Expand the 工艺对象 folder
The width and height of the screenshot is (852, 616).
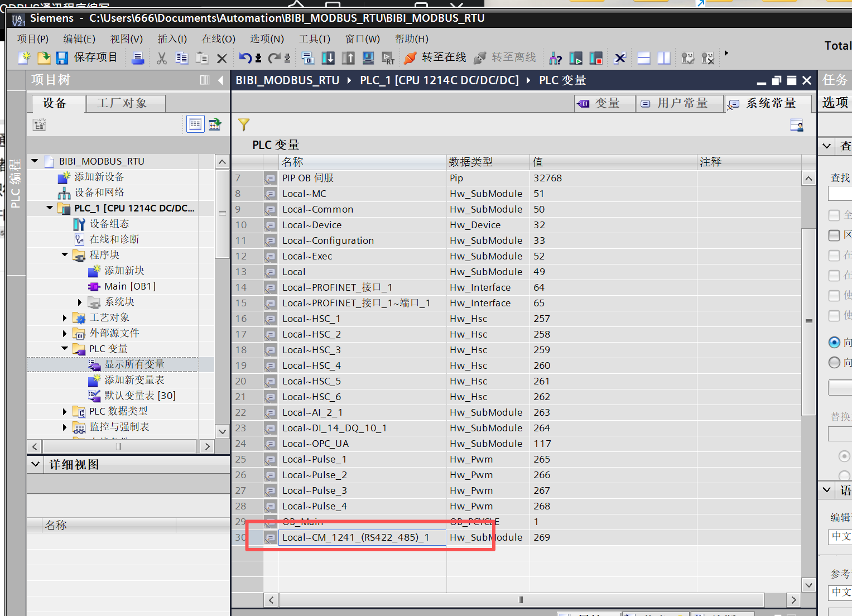click(65, 317)
